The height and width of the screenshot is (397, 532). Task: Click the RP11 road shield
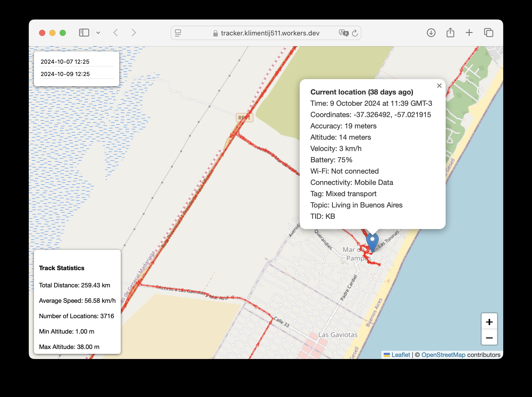(244, 118)
